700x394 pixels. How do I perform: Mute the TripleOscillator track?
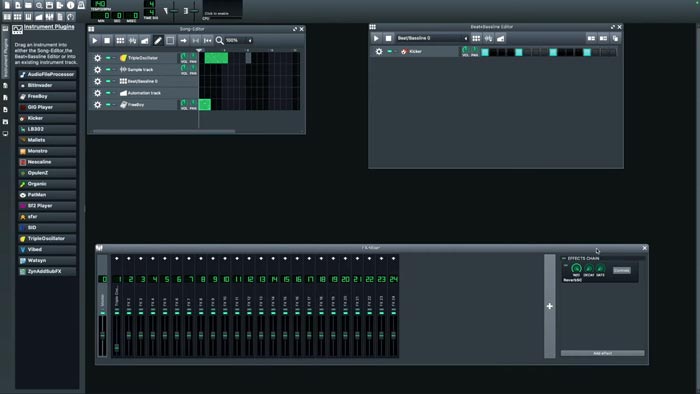pyautogui.click(x=108, y=58)
